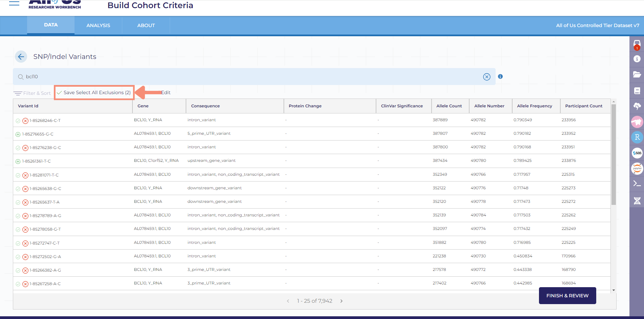The image size is (644, 319).
Task: Toggle the green check on 1-85272502-G-A
Action: 18,257
